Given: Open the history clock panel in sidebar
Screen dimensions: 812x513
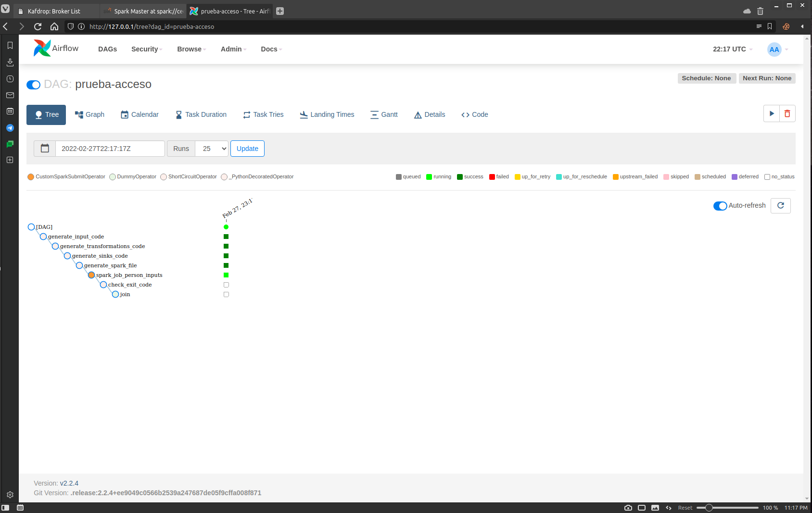Looking at the screenshot, I should (10, 79).
